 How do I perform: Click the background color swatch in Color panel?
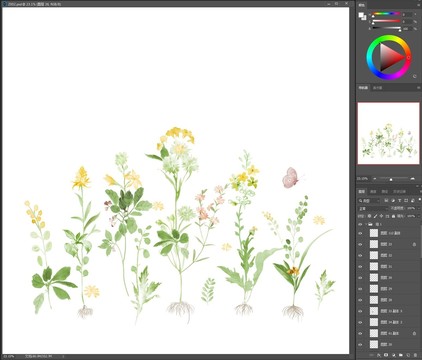point(364,17)
